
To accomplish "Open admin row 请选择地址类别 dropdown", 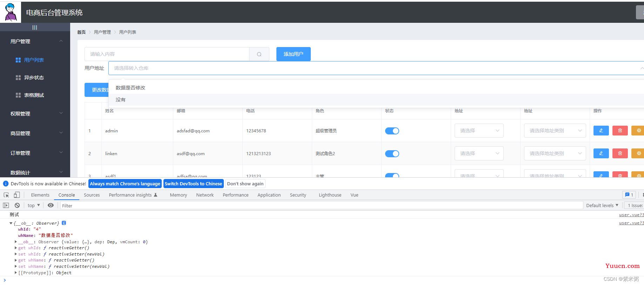I will [555, 131].
